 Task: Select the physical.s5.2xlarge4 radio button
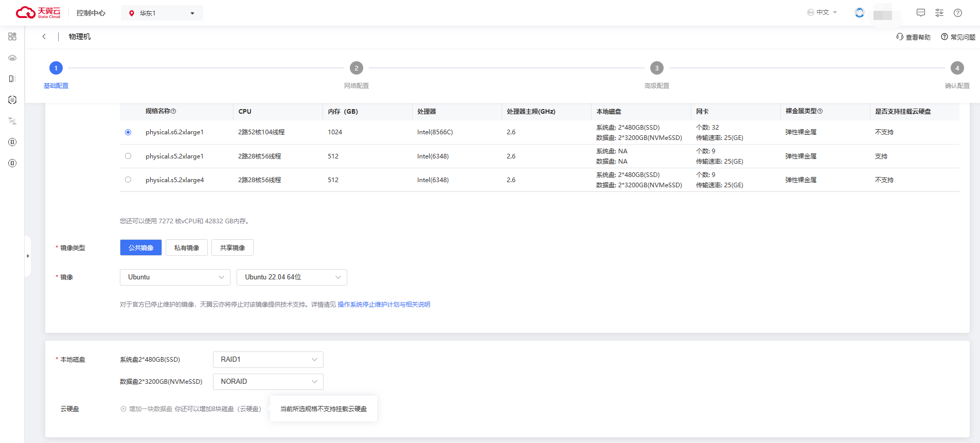128,180
